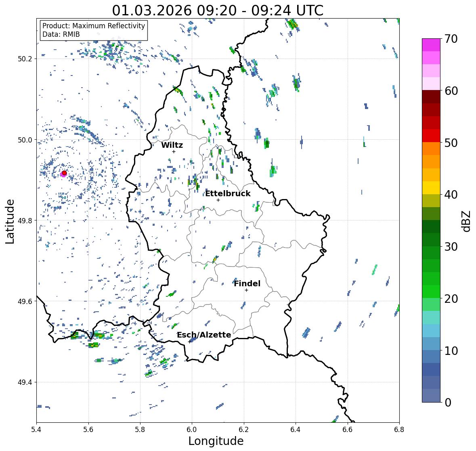Click the 5.4 longitude tick label
476x451 pixels.
point(36,430)
